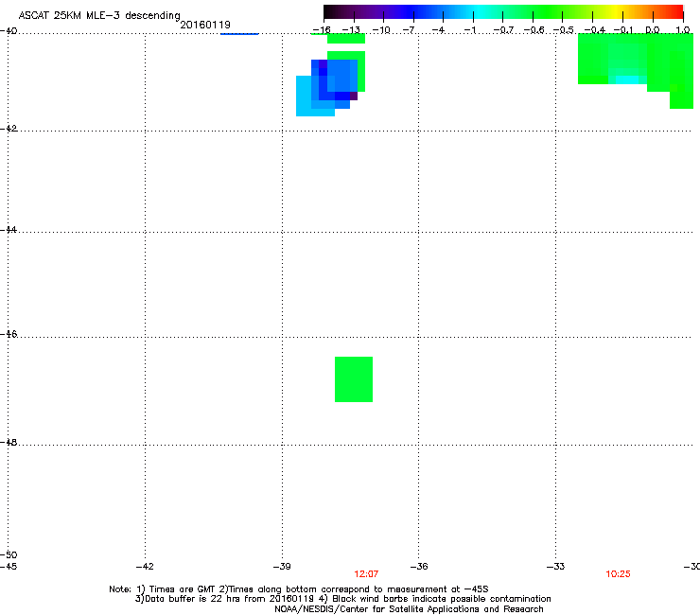Click the longitude label -45
700x615 pixels.
click(9, 567)
